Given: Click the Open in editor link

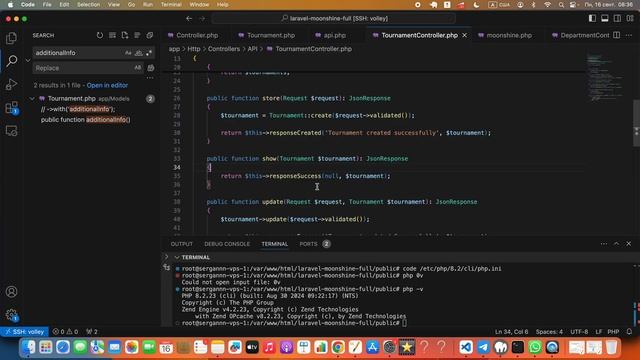Looking at the screenshot, I should click(x=107, y=85).
